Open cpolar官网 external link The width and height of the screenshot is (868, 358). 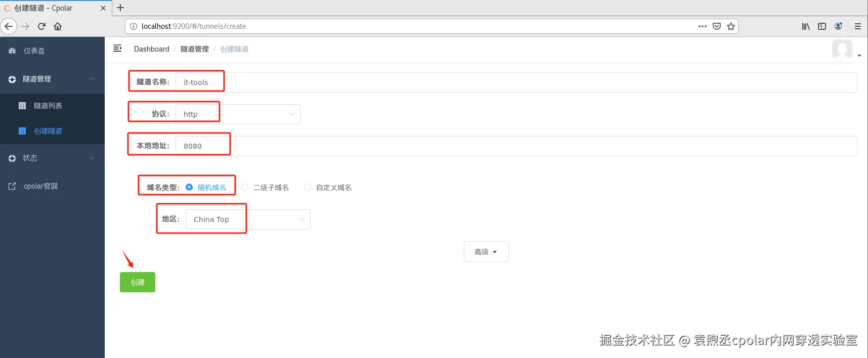click(x=52, y=186)
